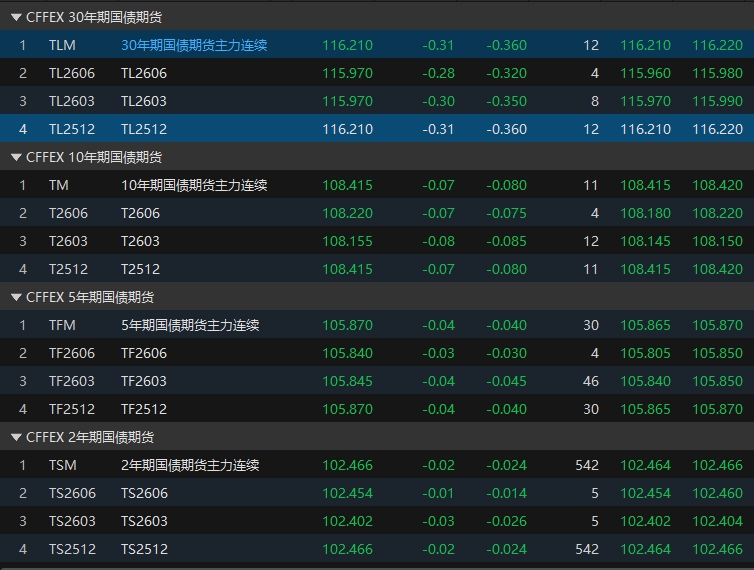
Task: Click the name TF2512 in second column
Action: click(144, 409)
